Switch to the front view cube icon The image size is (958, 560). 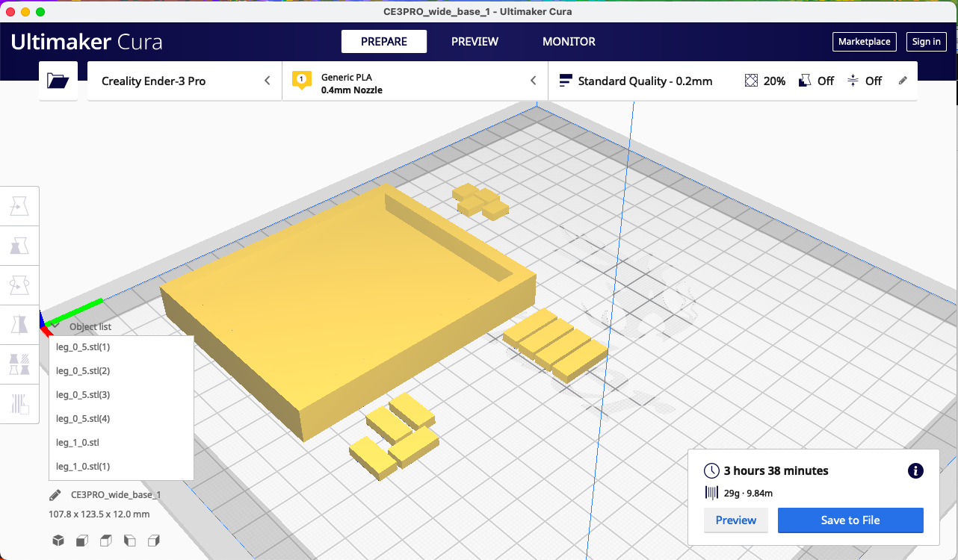[82, 541]
